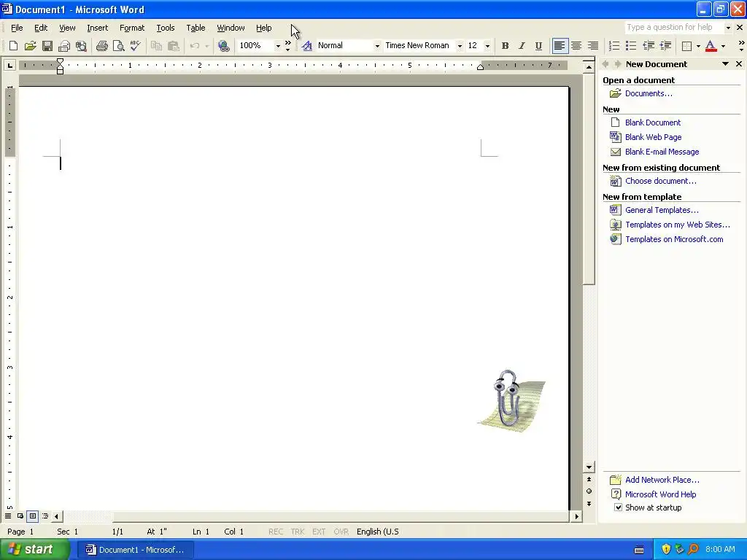Increase the paragraph indent

pos(665,46)
